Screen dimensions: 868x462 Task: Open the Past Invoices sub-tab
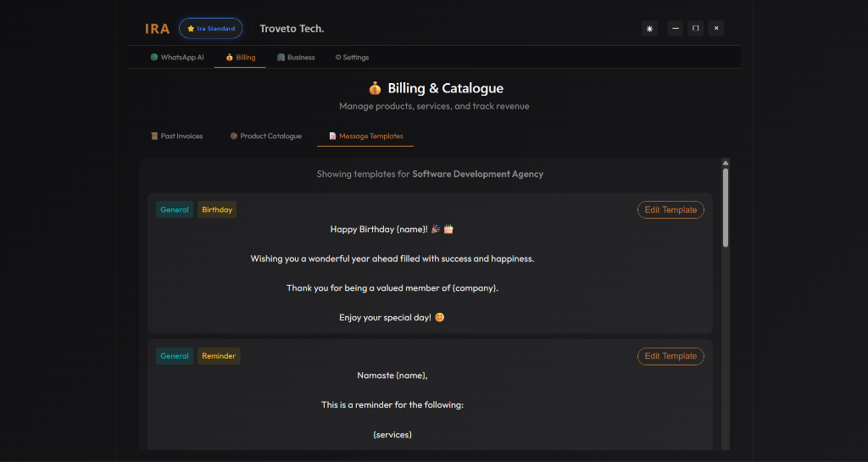(177, 136)
